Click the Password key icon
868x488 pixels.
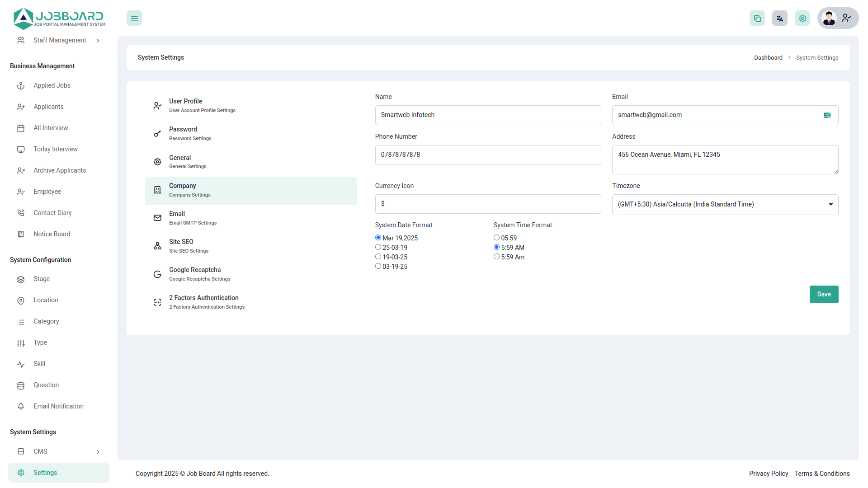point(157,134)
